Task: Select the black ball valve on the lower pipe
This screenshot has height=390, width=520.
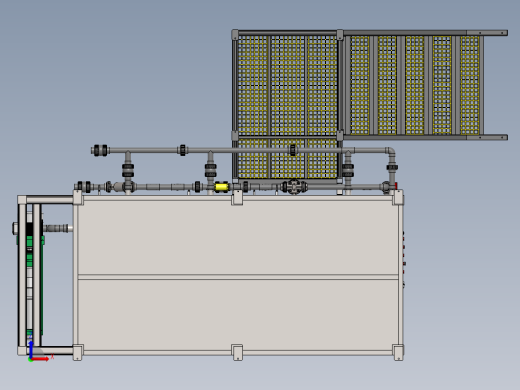Action: pyautogui.click(x=294, y=186)
